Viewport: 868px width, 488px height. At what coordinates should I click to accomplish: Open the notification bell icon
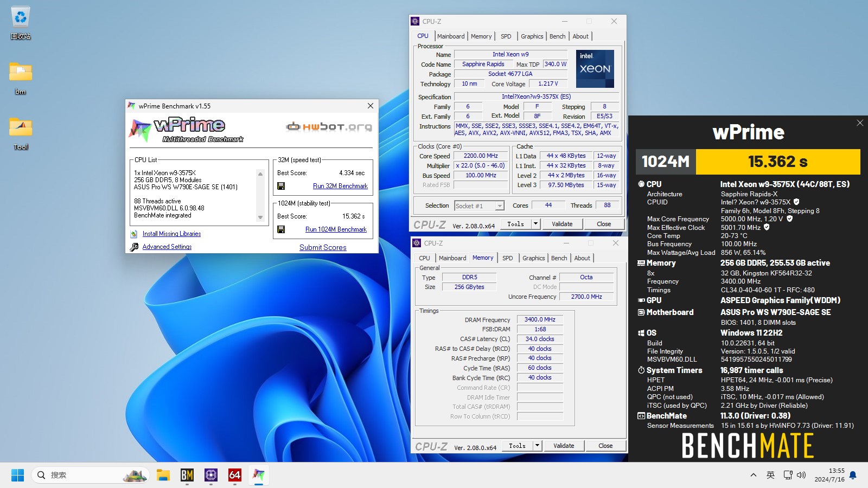[x=853, y=476]
